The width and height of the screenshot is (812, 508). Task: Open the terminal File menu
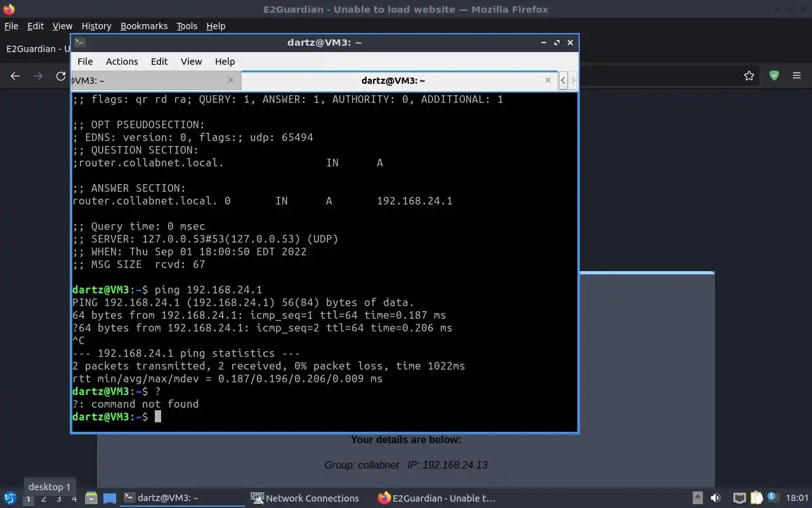(x=85, y=62)
